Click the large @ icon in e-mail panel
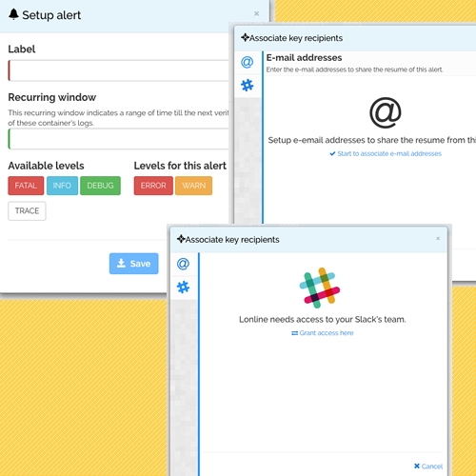Image resolution: width=476 pixels, height=476 pixels. [x=386, y=112]
